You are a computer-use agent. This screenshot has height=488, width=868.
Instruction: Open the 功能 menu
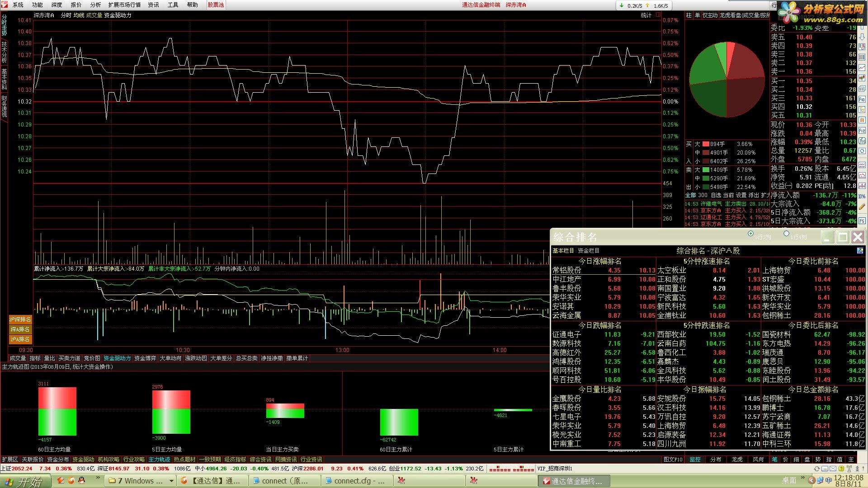click(x=37, y=5)
